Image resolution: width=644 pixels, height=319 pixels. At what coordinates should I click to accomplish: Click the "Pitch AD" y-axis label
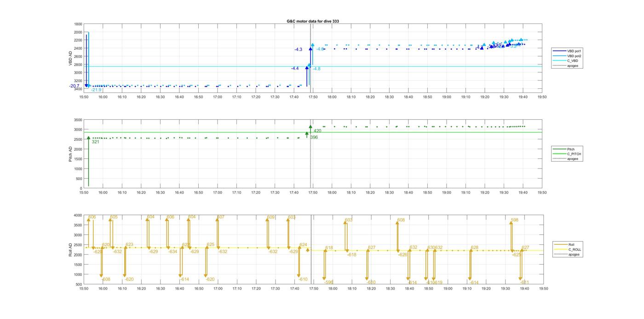70,153
